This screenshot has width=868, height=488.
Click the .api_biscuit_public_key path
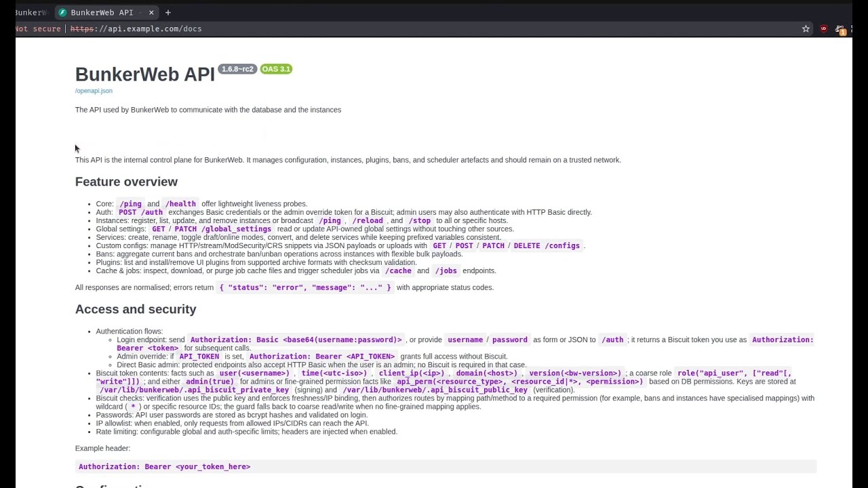pyautogui.click(x=435, y=390)
